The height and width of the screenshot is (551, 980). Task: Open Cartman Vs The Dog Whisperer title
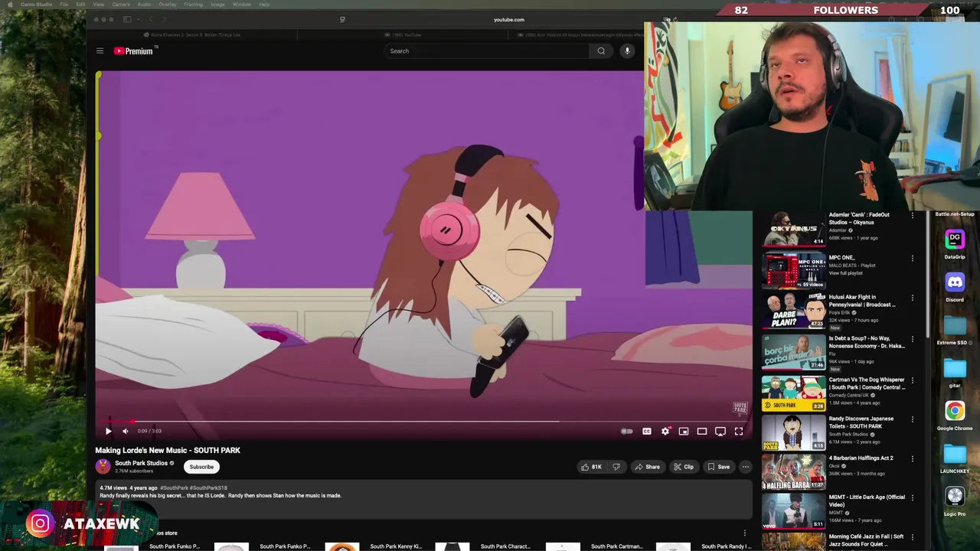[x=867, y=383]
